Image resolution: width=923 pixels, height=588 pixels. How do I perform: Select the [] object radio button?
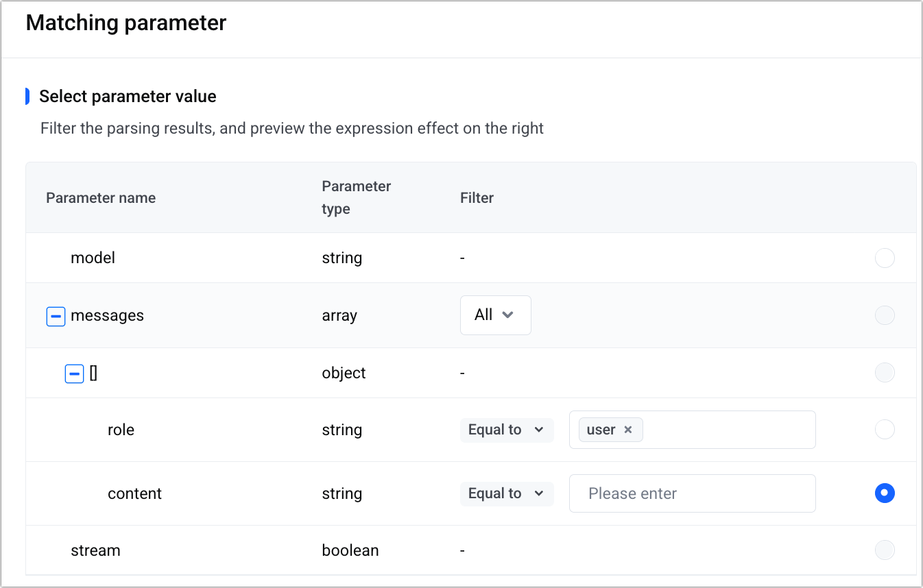pyautogui.click(x=885, y=373)
